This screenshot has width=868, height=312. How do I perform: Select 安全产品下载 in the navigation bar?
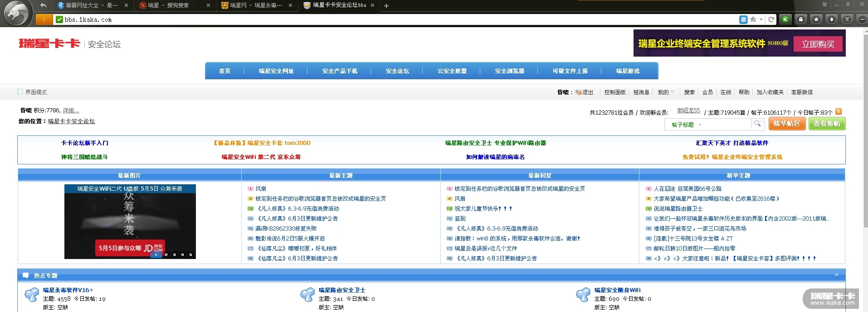340,71
